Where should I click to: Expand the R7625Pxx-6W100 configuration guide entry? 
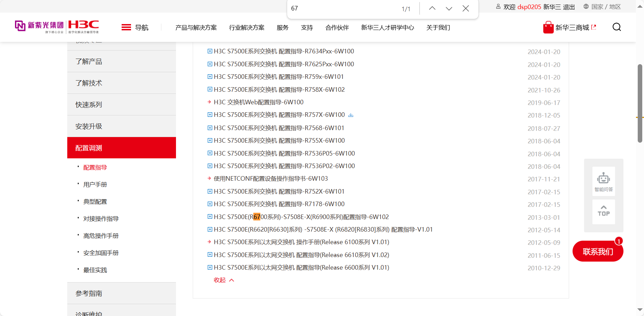pos(210,64)
